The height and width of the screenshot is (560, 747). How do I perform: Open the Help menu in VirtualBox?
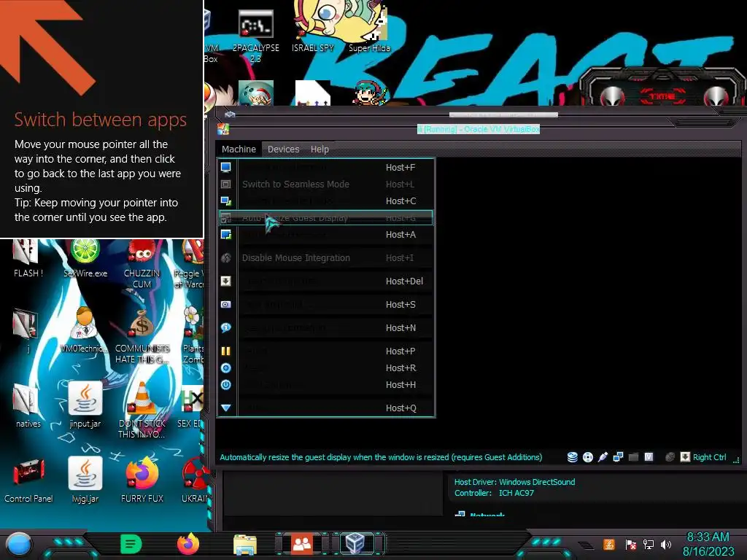[320, 149]
